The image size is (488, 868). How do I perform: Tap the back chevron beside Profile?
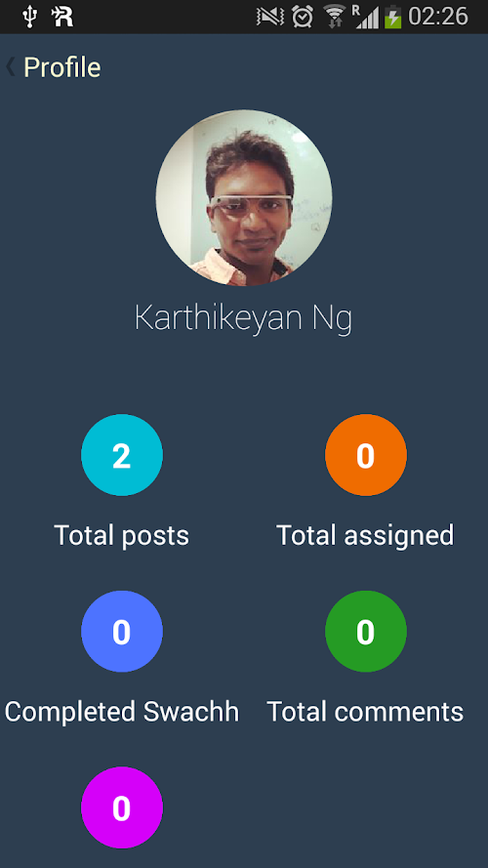[x=10, y=67]
